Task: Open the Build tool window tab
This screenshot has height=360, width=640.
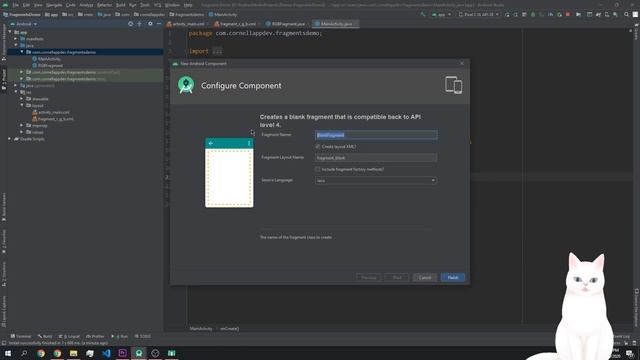Action: tap(45, 336)
